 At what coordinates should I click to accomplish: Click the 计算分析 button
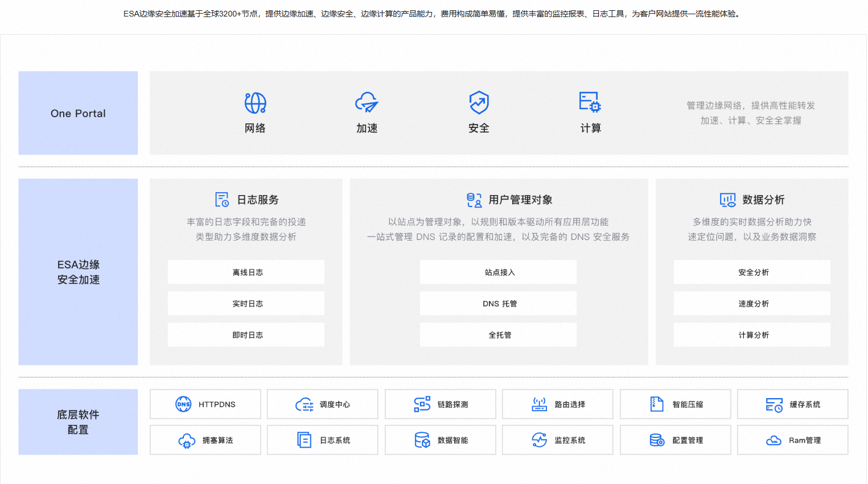(x=752, y=335)
